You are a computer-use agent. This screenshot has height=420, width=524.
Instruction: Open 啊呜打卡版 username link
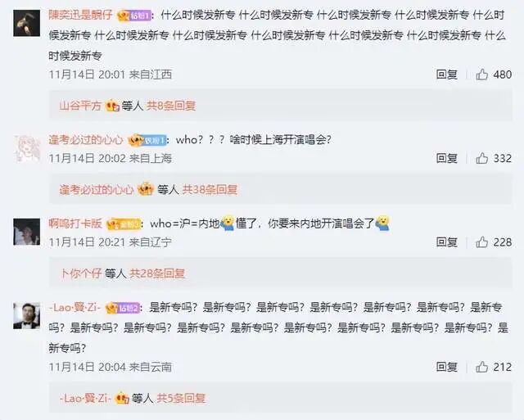click(75, 224)
